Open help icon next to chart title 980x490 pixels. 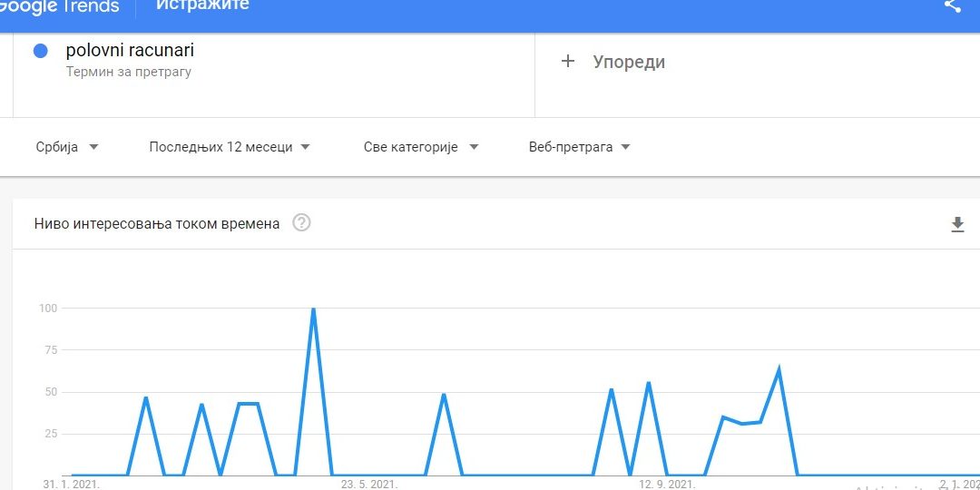pyautogui.click(x=301, y=223)
